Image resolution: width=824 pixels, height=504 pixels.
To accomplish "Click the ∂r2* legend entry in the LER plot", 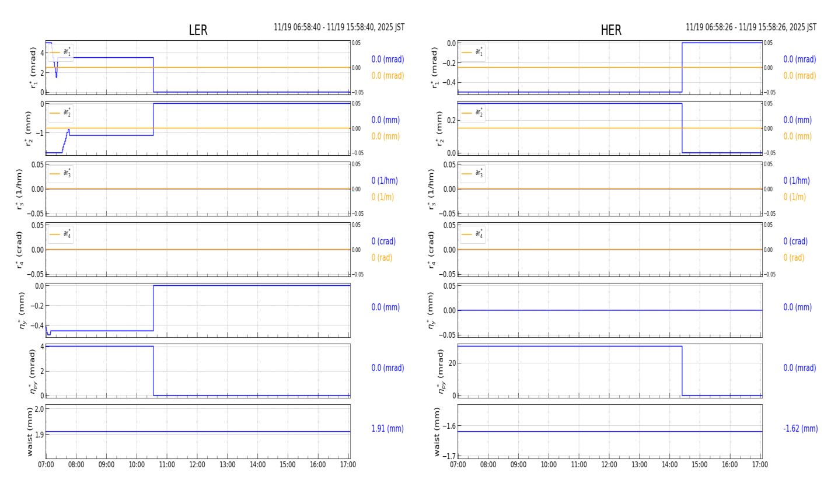I will click(61, 113).
